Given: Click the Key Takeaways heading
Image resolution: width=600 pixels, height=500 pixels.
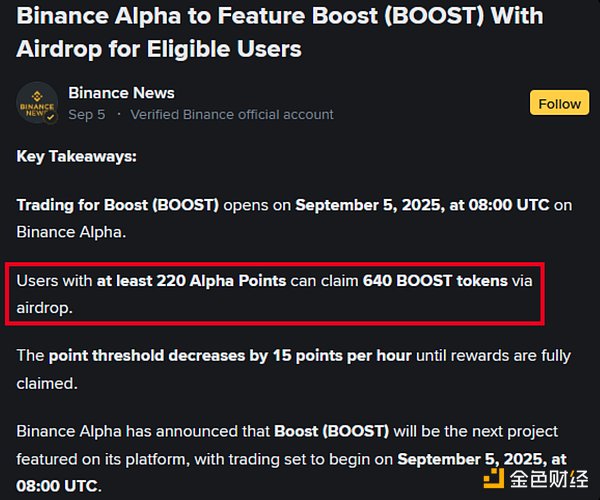Looking at the screenshot, I should (x=77, y=156).
